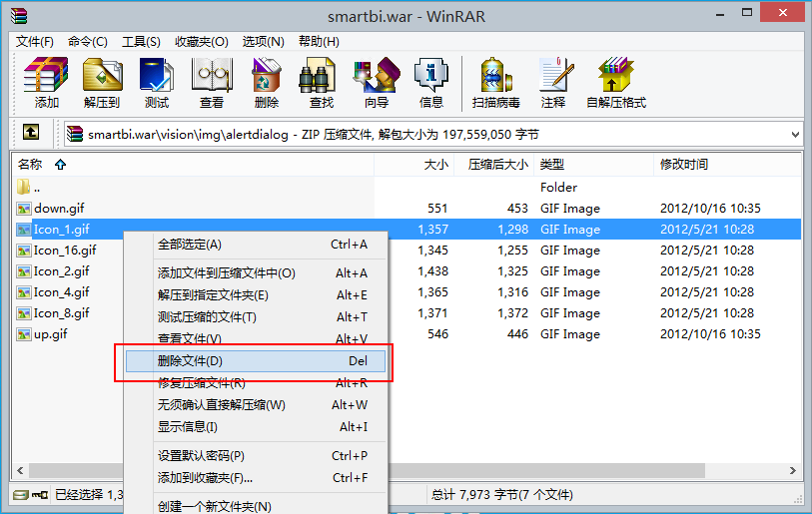Image resolution: width=812 pixels, height=514 pixels.
Task: Click the 注释 (Comment) toolbar icon
Action: [554, 83]
